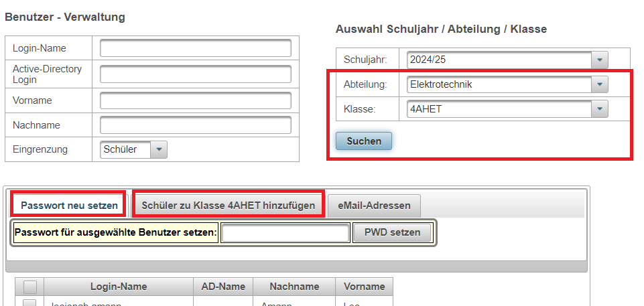Open the Klasse dropdown arrow
This screenshot has height=306, width=644.
pyautogui.click(x=600, y=109)
